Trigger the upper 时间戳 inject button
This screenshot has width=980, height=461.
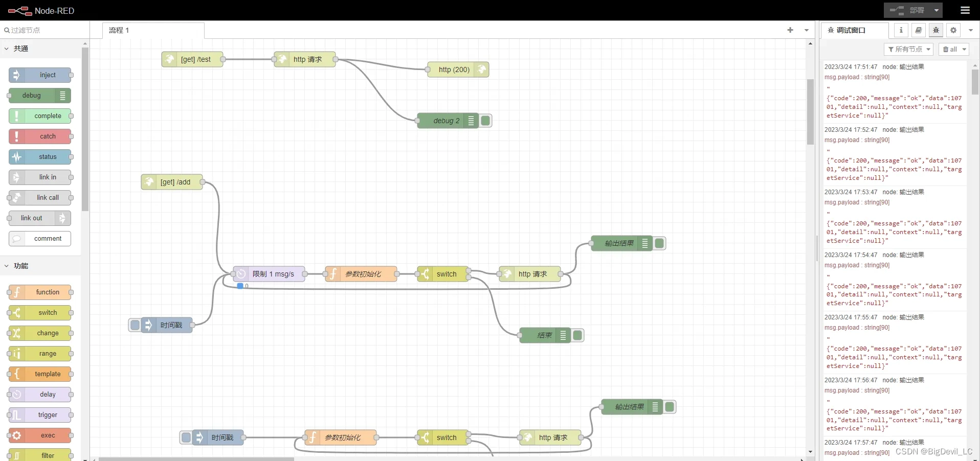coord(135,325)
